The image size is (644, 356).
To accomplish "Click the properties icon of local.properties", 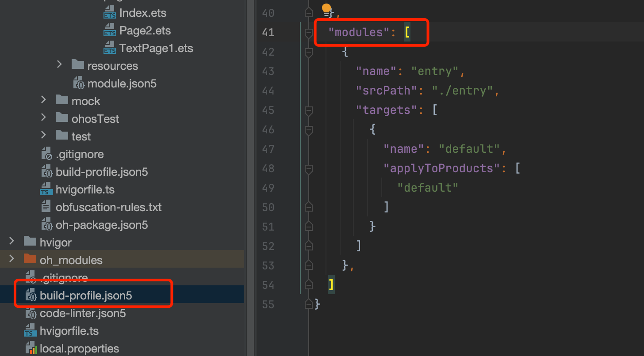I will click(31, 349).
